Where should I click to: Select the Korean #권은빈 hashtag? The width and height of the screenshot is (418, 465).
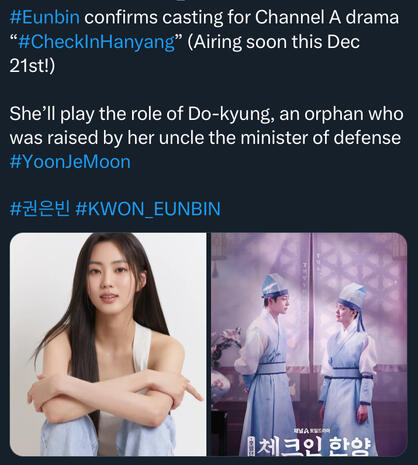tap(40, 209)
